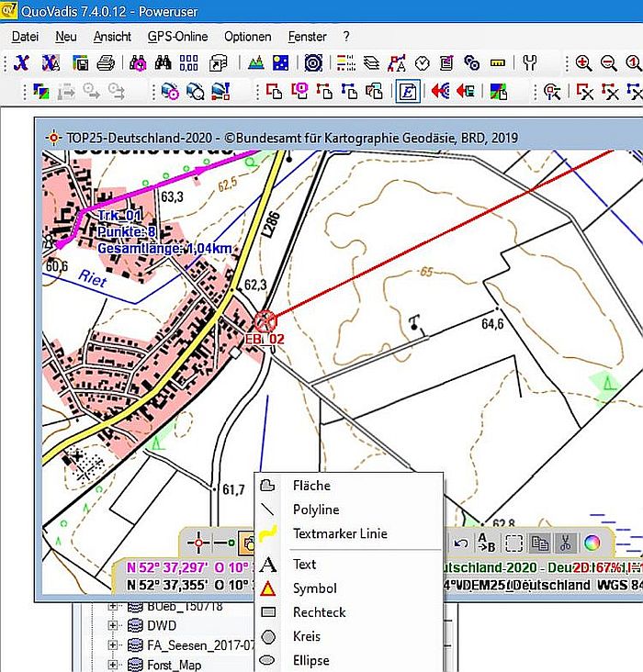This screenshot has height=672, width=643.
Task: Click the plain binoculars search icon
Action: (163, 63)
